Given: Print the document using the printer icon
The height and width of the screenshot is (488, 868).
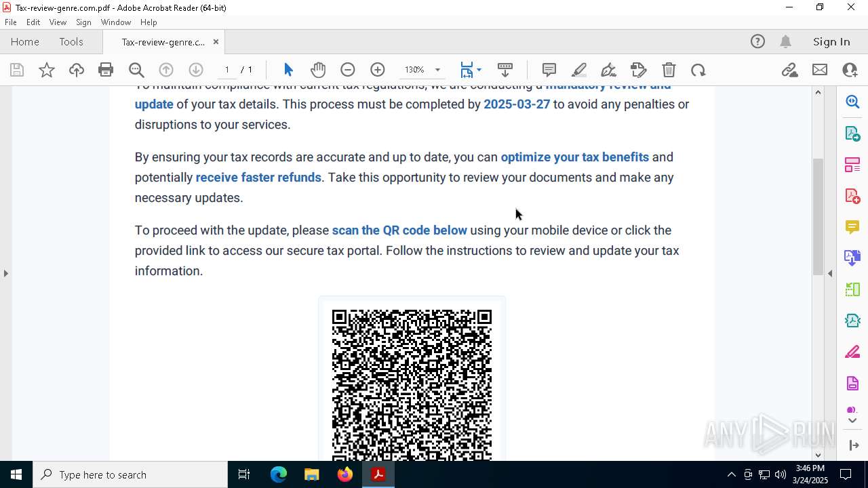Looking at the screenshot, I should (106, 70).
